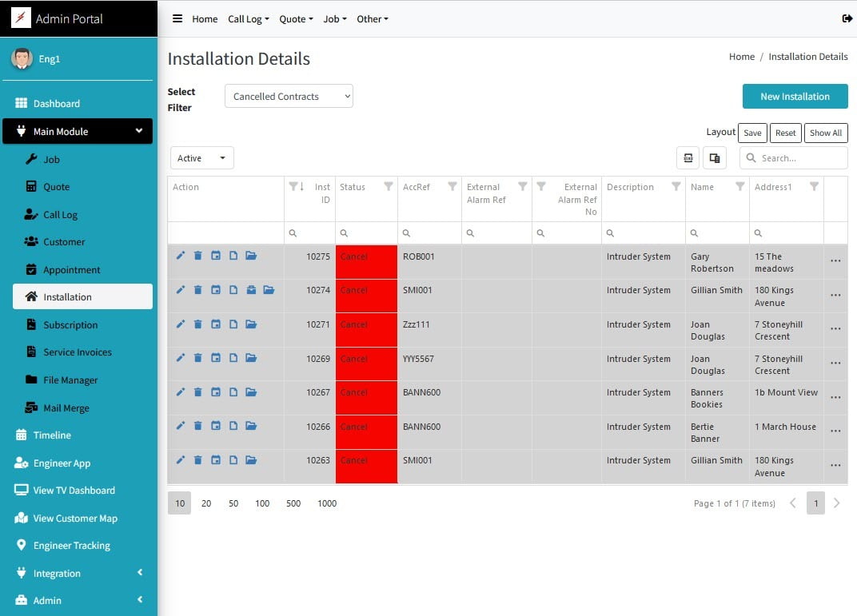Open the Cancelled Contracts filter dropdown
Image resolution: width=857 pixels, height=616 pixels.
click(289, 97)
